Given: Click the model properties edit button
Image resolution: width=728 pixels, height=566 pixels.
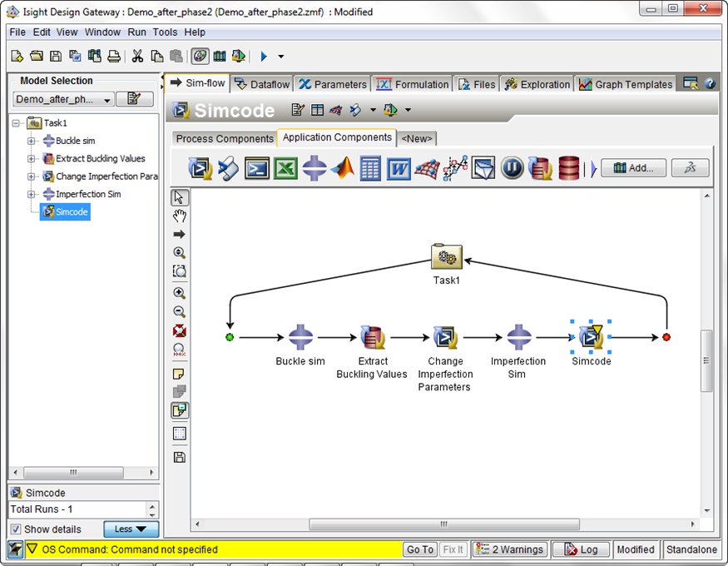Looking at the screenshot, I should [134, 98].
